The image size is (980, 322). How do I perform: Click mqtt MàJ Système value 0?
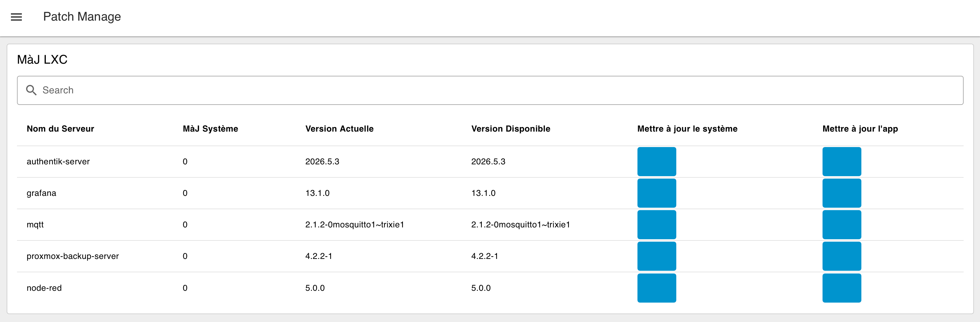point(185,225)
